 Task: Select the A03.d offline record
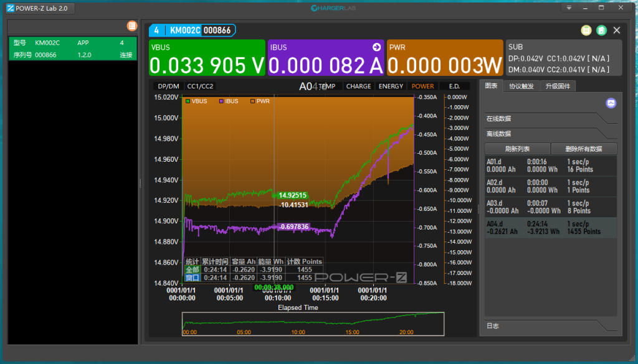[x=551, y=207]
